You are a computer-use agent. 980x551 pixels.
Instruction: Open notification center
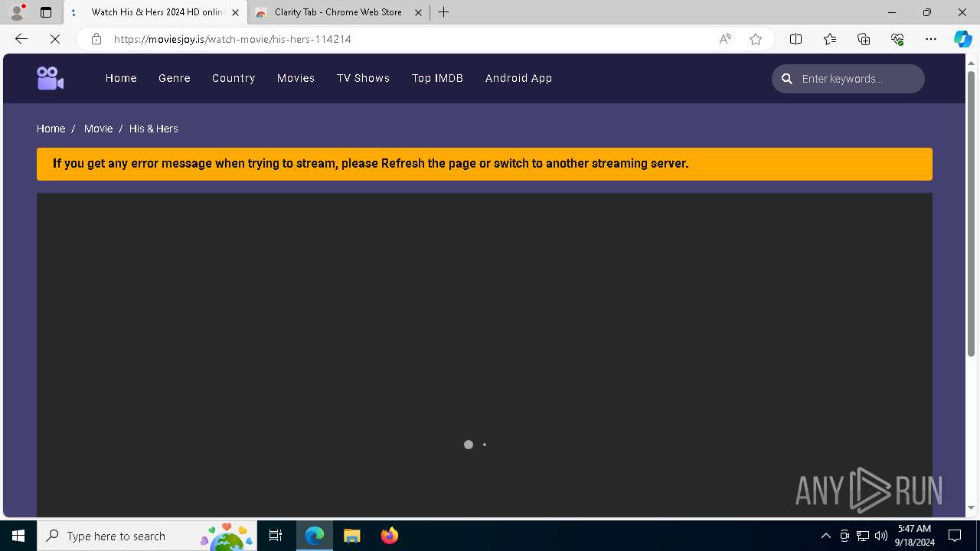click(x=955, y=536)
